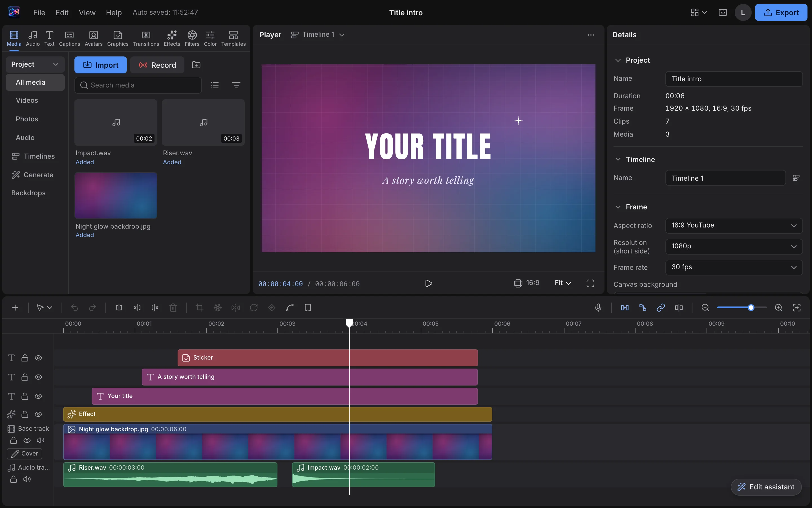The height and width of the screenshot is (508, 812).
Task: Click the microphone voiceover icon
Action: click(598, 307)
